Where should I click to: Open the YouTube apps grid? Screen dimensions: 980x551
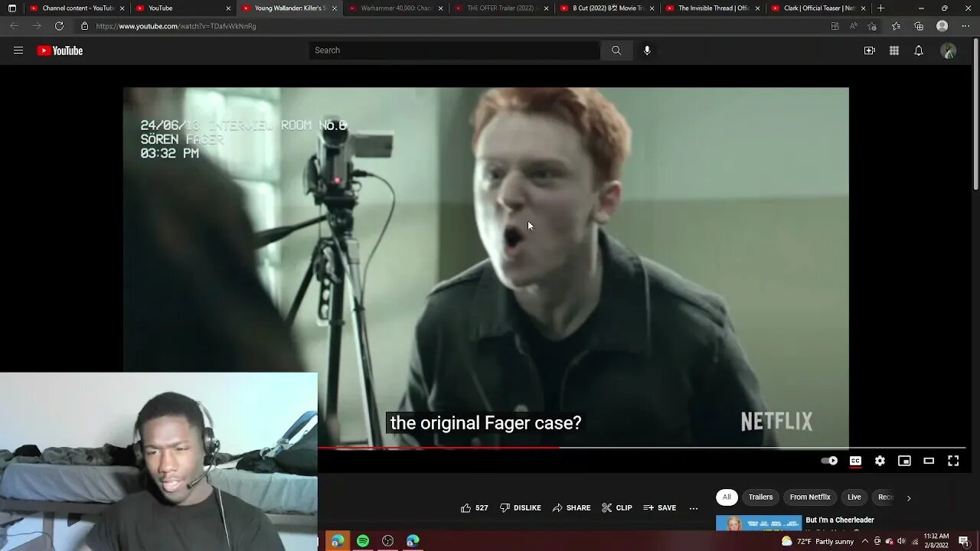click(893, 51)
